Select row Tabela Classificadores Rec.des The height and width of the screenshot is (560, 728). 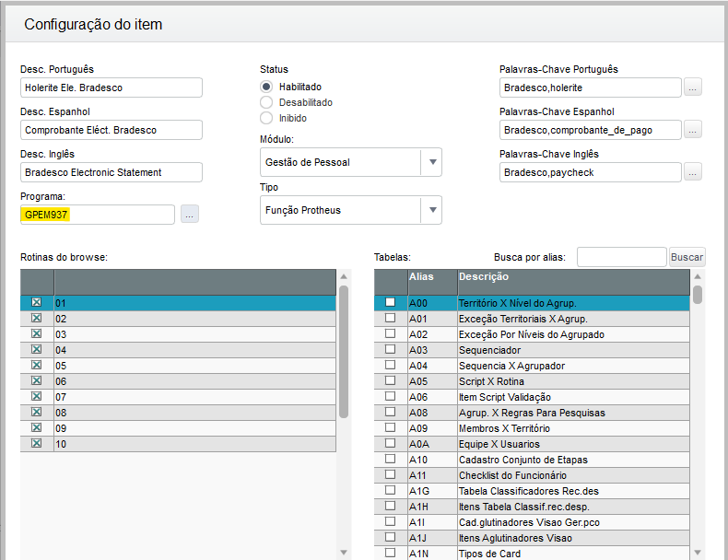(x=532, y=491)
